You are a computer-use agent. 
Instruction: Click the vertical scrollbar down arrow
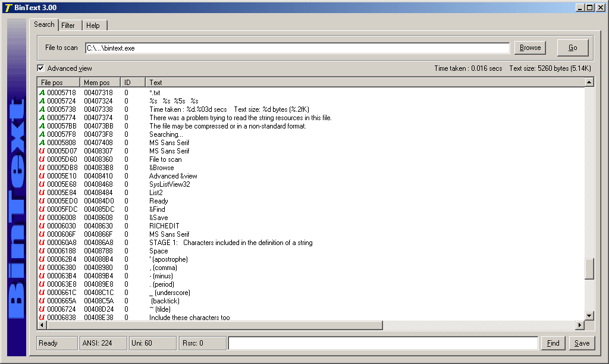[x=589, y=316]
